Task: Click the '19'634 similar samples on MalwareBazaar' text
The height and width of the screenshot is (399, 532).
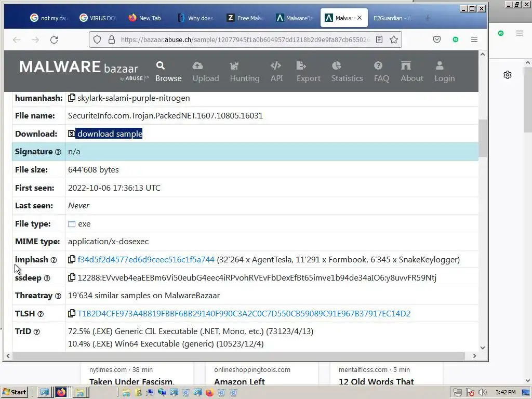Action: (144, 296)
